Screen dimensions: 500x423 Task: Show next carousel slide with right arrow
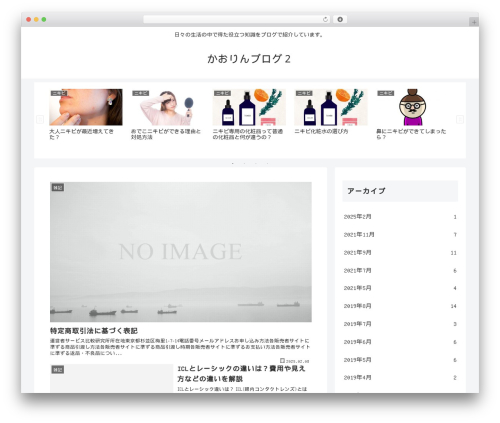pyautogui.click(x=460, y=119)
